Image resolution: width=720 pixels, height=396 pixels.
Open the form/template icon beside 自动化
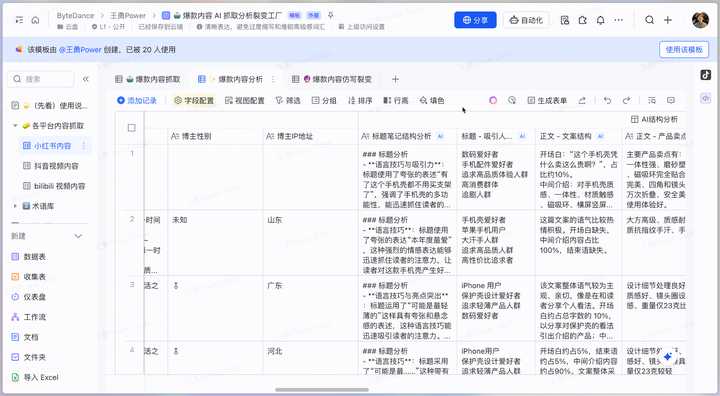[565, 20]
